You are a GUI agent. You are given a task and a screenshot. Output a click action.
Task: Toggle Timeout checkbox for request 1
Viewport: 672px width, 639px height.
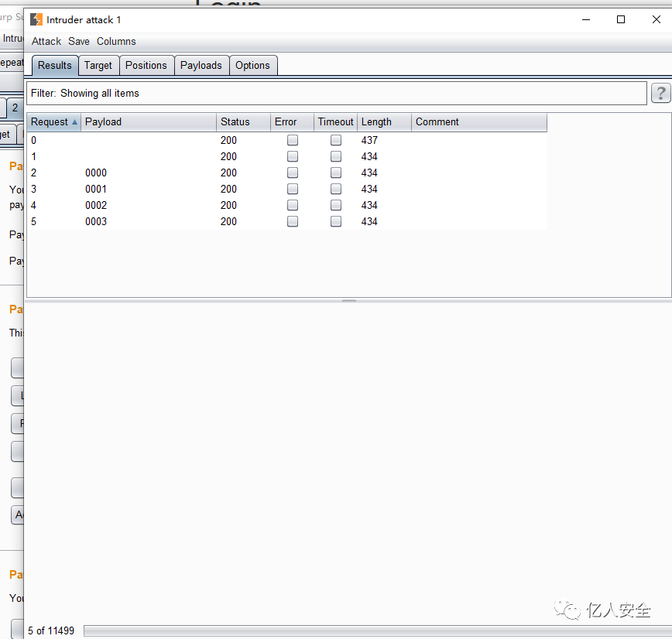tap(336, 156)
